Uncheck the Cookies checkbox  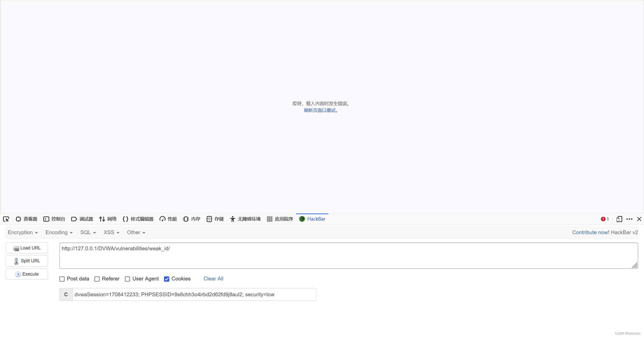click(x=167, y=279)
